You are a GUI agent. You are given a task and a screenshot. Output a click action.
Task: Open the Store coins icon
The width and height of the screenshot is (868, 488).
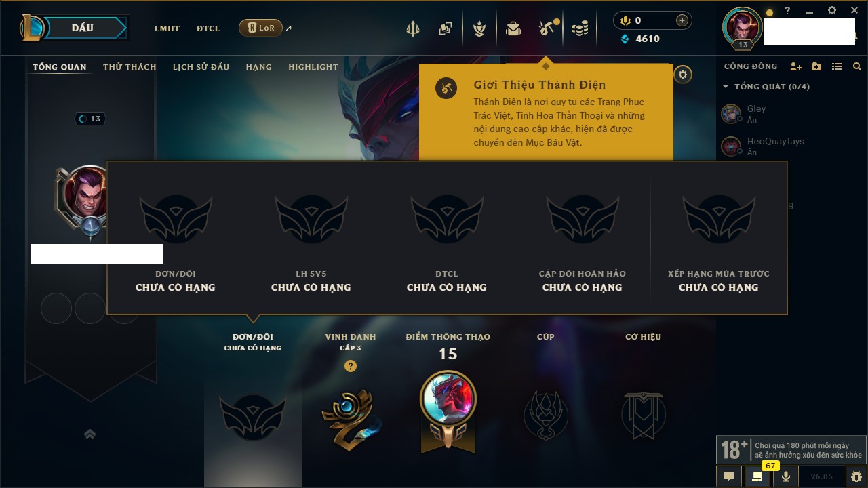(x=580, y=28)
